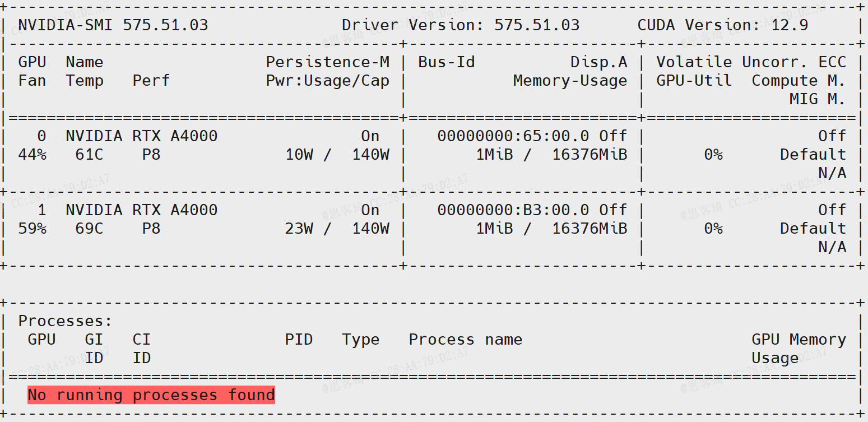Click the Fan column header
Screen dimensions: 868x422
pyautogui.click(x=32, y=81)
